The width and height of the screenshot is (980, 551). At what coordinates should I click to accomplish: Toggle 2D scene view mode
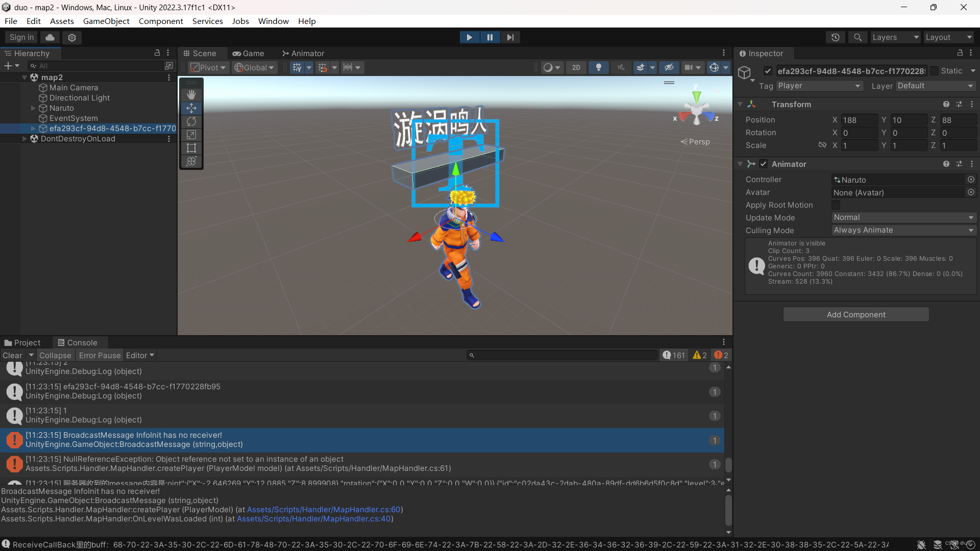point(576,67)
